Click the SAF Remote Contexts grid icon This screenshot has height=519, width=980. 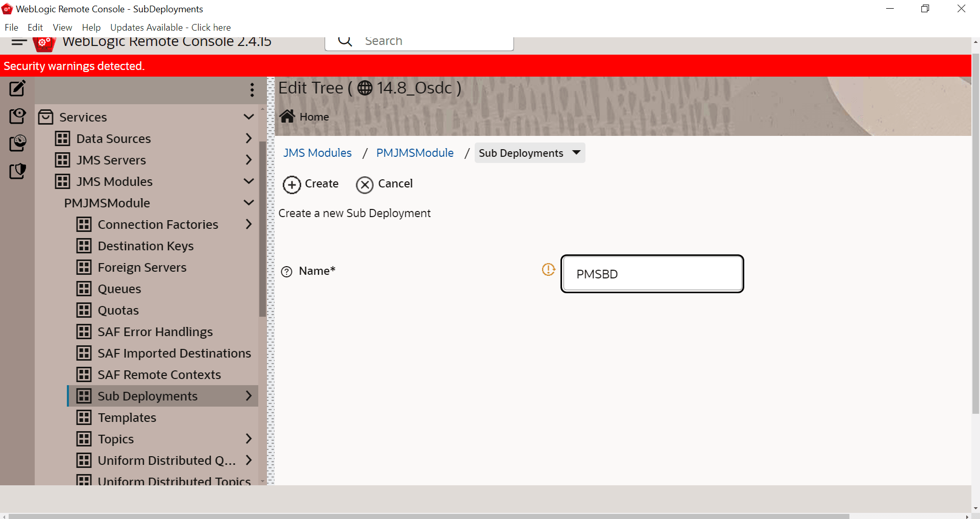coord(84,374)
